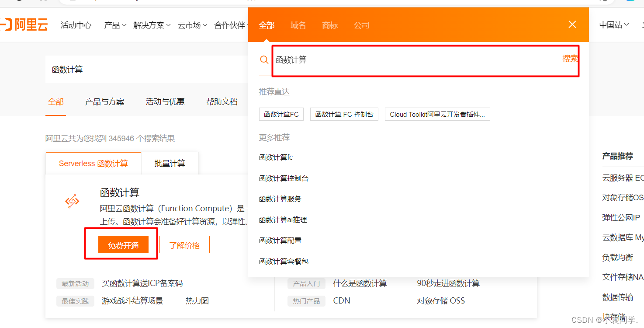Choose suggestion 函数计算控制台

pos(284,178)
